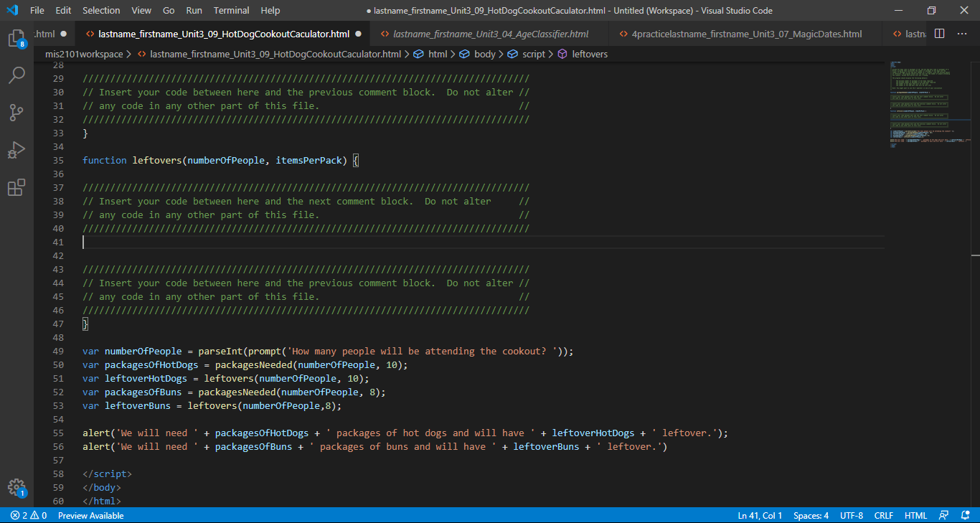
Task: Open the notifications bell in status bar
Action: [x=966, y=515]
